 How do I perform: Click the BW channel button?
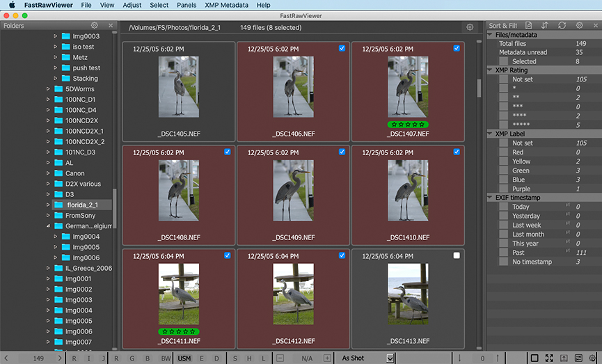pos(166,358)
